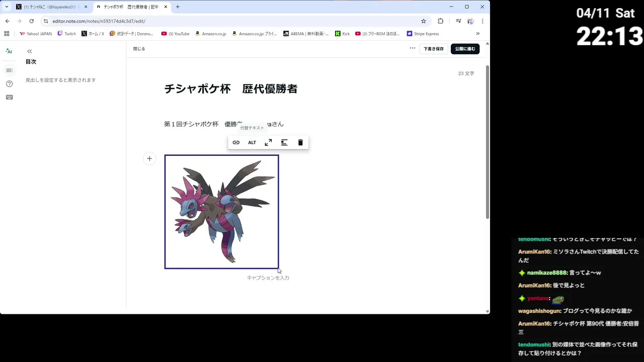Open the ABEMA bookmark
The height and width of the screenshot is (362, 644).
[x=305, y=34]
